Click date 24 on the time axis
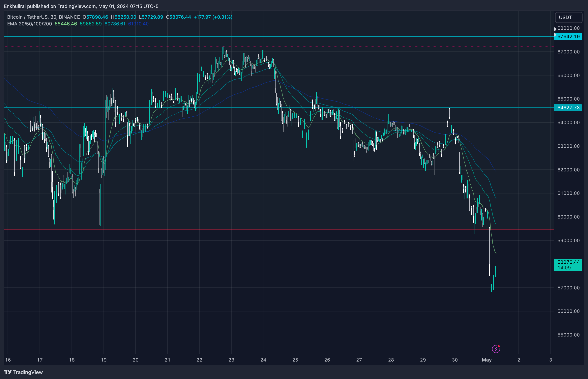The image size is (588, 379). pyautogui.click(x=263, y=360)
